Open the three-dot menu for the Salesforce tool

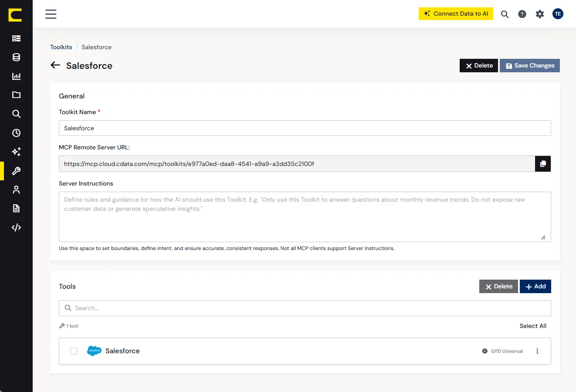[x=537, y=351]
